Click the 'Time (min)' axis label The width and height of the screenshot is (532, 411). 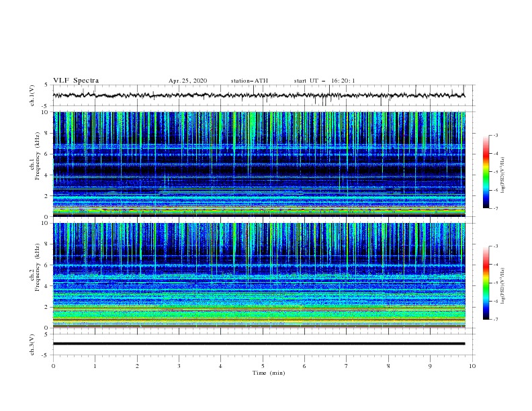click(269, 373)
